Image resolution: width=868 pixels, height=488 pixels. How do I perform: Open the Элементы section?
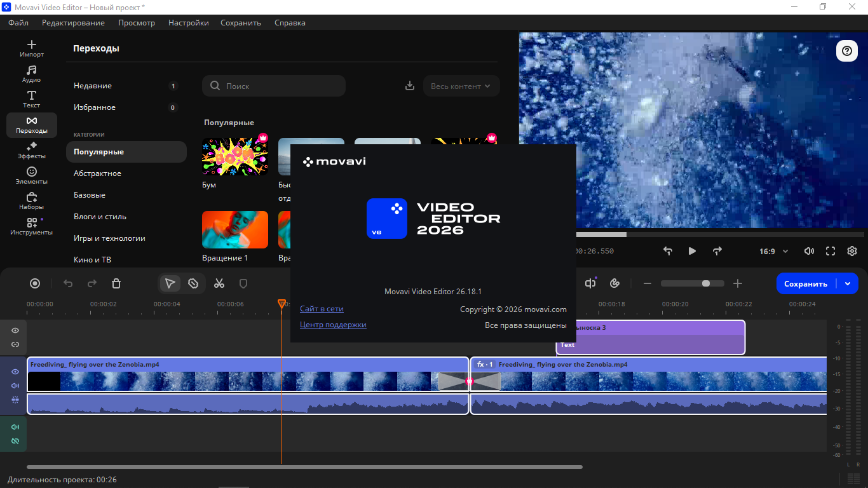coord(31,176)
